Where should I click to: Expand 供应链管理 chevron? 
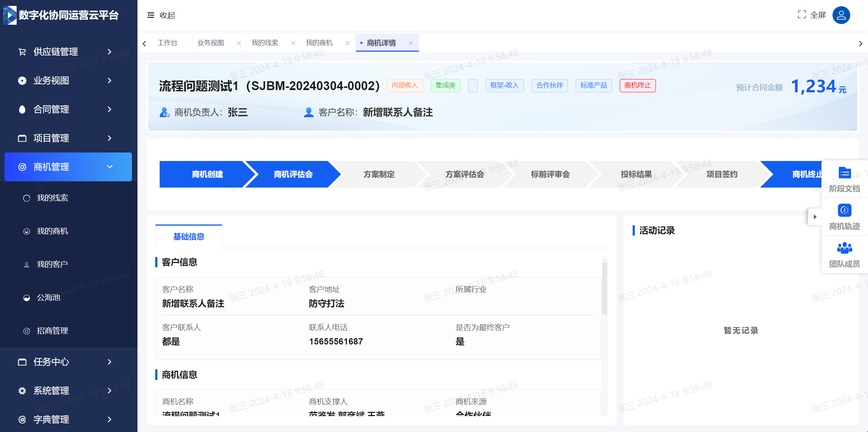(109, 52)
